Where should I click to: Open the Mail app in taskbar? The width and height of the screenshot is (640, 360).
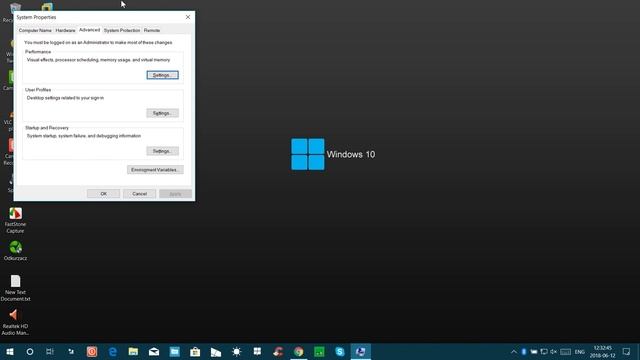[x=154, y=351]
